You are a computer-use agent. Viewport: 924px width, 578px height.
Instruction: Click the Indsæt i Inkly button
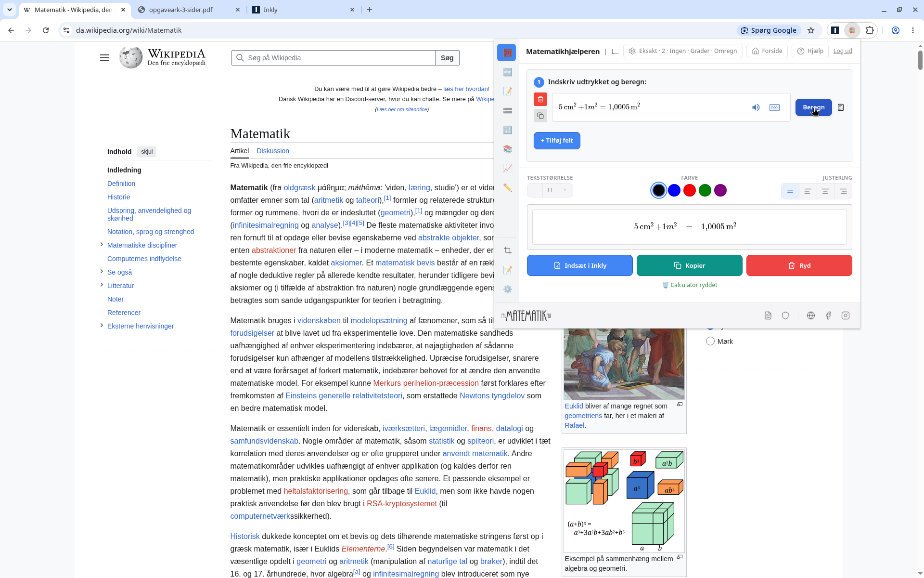point(579,265)
